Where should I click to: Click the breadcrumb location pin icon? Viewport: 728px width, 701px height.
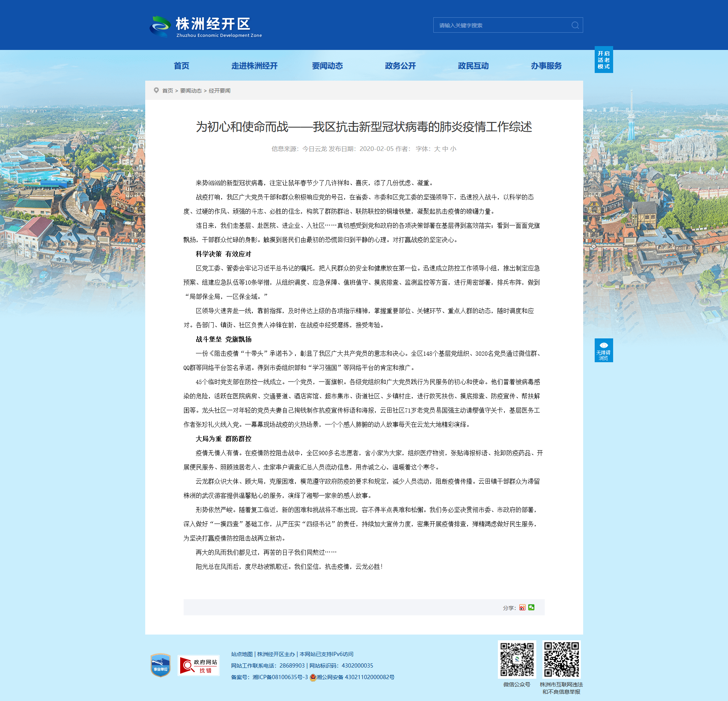tap(156, 90)
